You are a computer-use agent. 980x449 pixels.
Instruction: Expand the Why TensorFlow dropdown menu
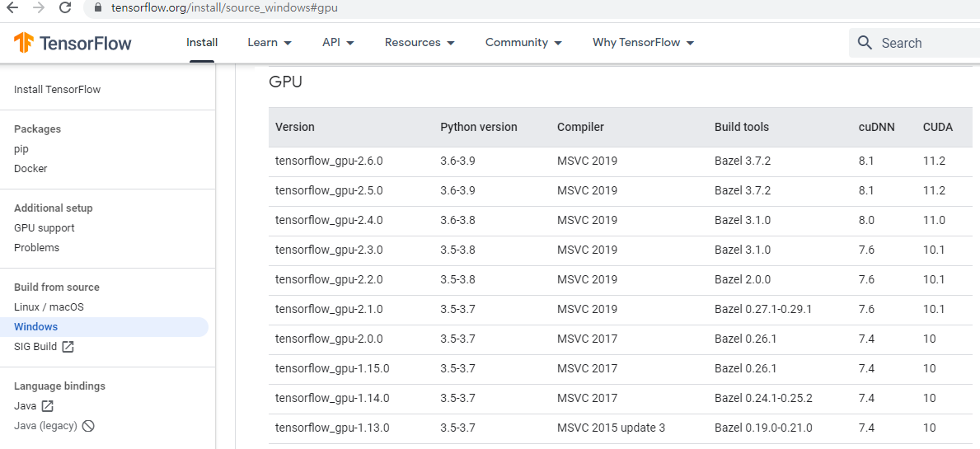click(x=644, y=43)
